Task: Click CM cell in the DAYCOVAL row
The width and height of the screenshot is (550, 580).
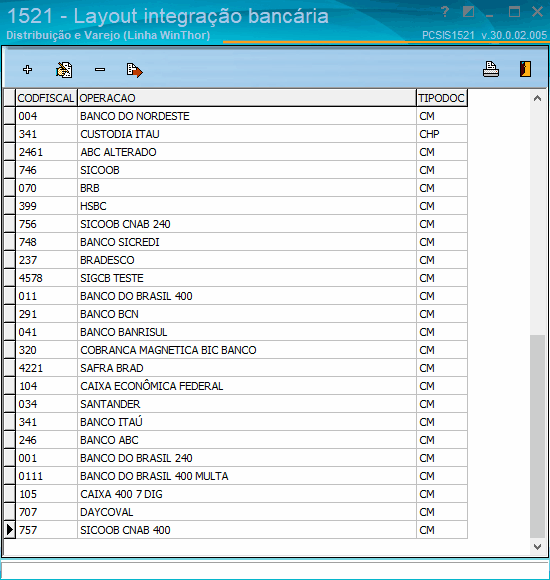Action: tap(442, 512)
